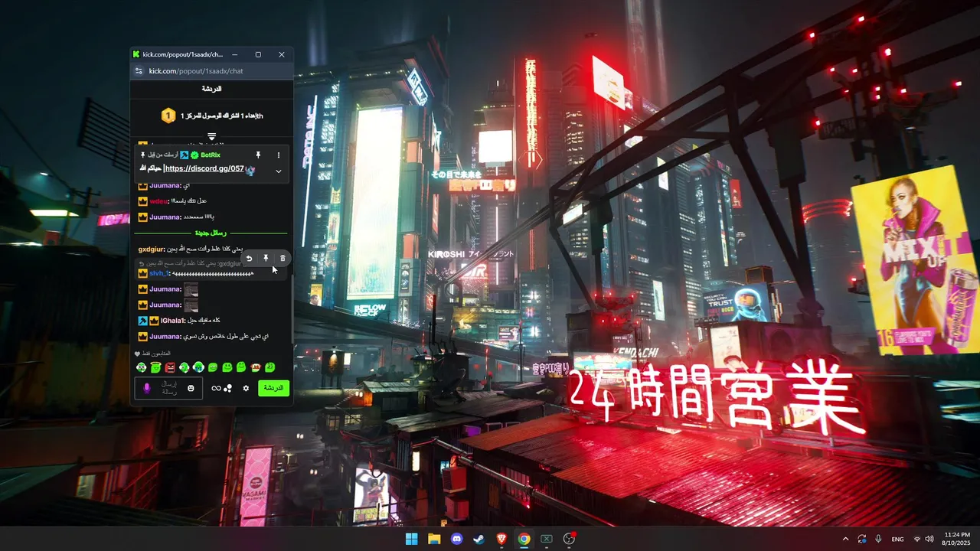The image size is (980, 551).
Task: Open Steam from taskbar
Action: pyautogui.click(x=479, y=539)
